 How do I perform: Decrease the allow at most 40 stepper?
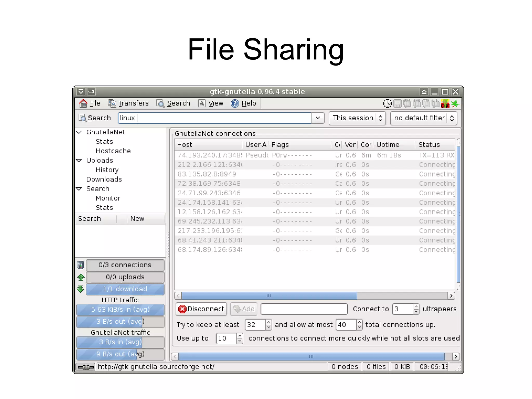(x=359, y=328)
